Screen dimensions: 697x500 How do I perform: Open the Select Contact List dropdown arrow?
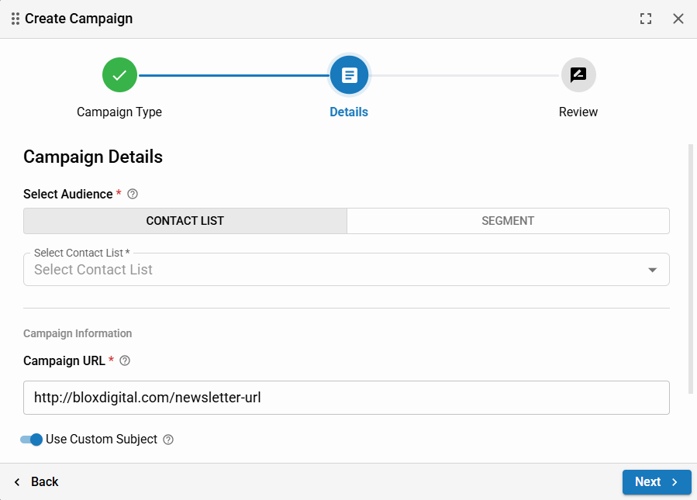coord(652,270)
